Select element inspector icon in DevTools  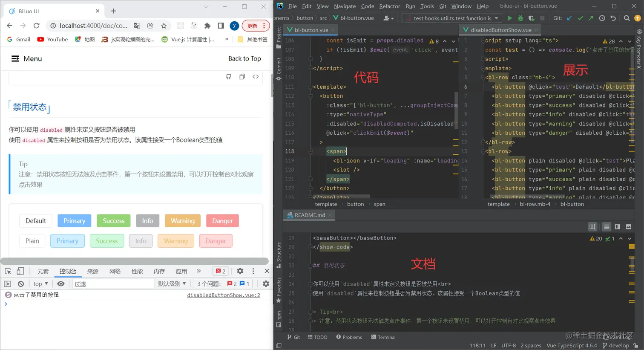8,271
